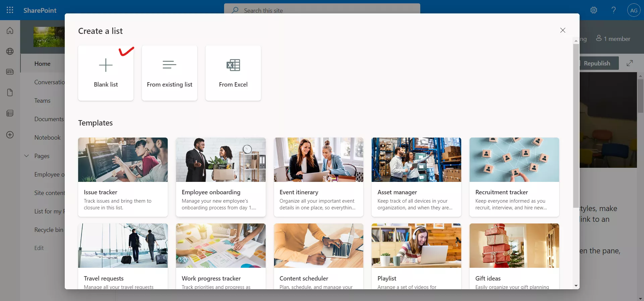Image resolution: width=644 pixels, height=301 pixels.
Task: Choose the From Excel option
Action: point(233,73)
